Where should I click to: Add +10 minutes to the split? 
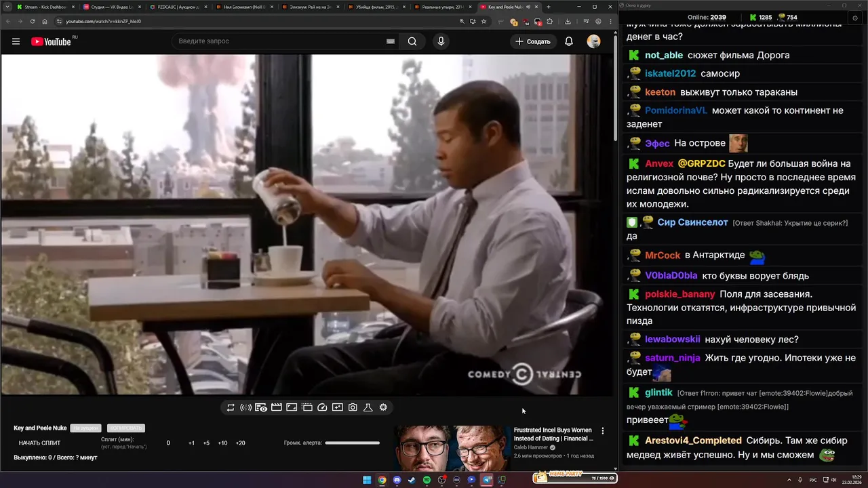click(222, 443)
